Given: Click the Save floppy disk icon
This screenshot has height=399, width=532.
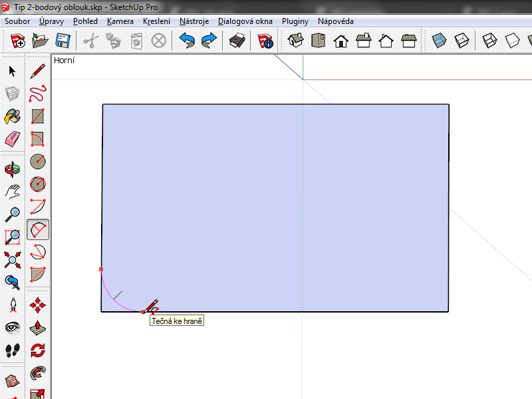Looking at the screenshot, I should tap(63, 41).
